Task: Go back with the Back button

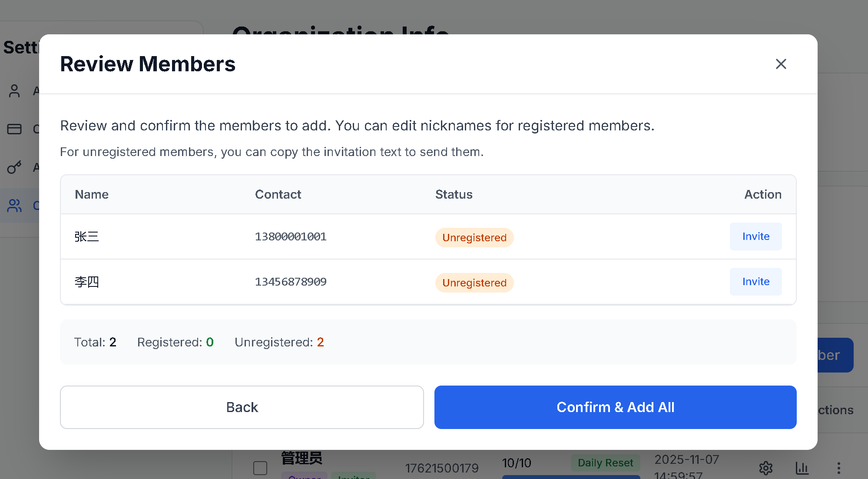Action: pos(242,407)
